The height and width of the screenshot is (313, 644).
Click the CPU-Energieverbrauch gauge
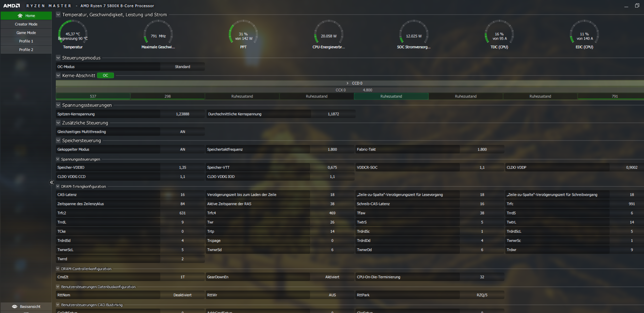pos(328,34)
